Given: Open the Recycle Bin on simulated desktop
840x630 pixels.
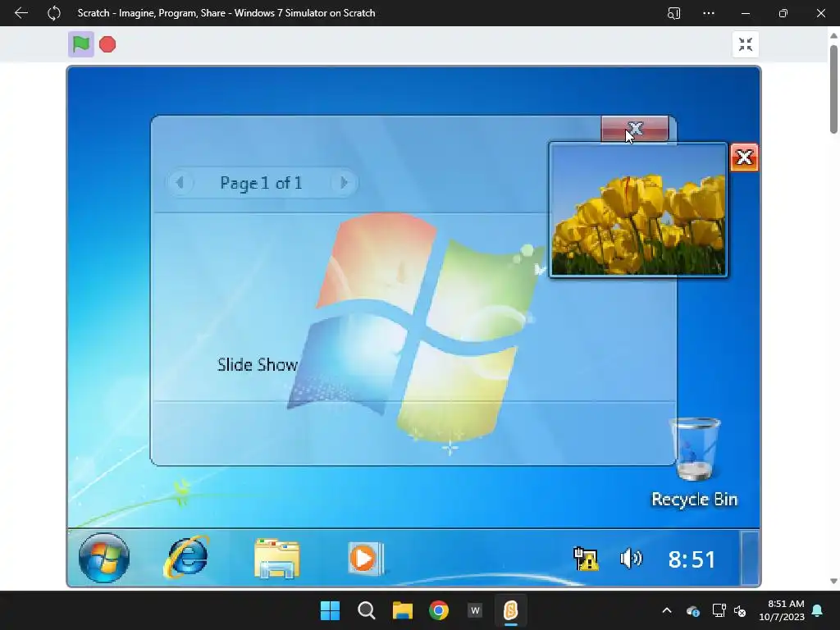Looking at the screenshot, I should point(695,463).
